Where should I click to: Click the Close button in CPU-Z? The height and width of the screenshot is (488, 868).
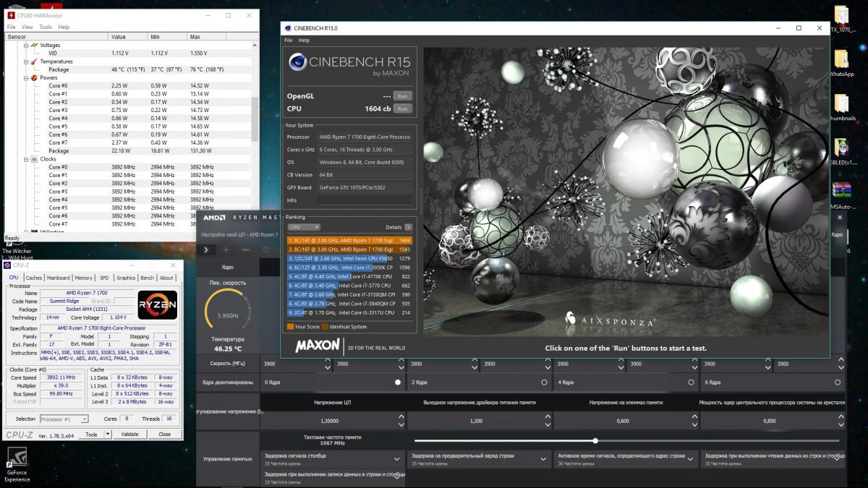pos(165,435)
